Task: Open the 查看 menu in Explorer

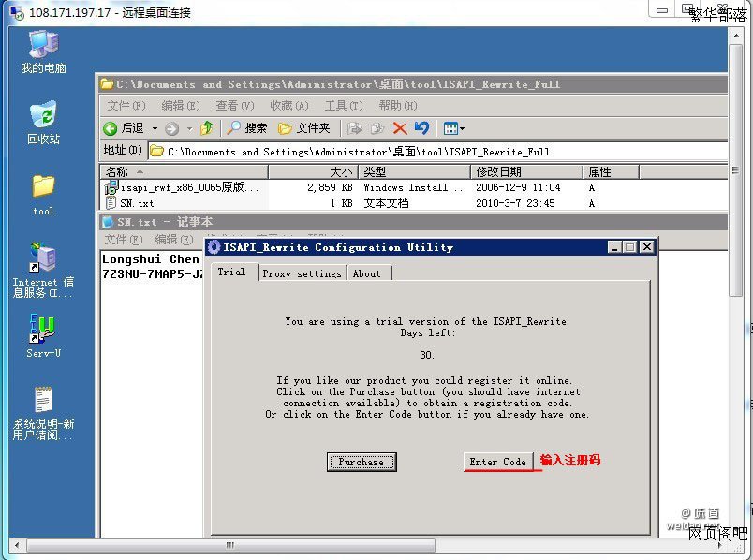Action: [235, 106]
